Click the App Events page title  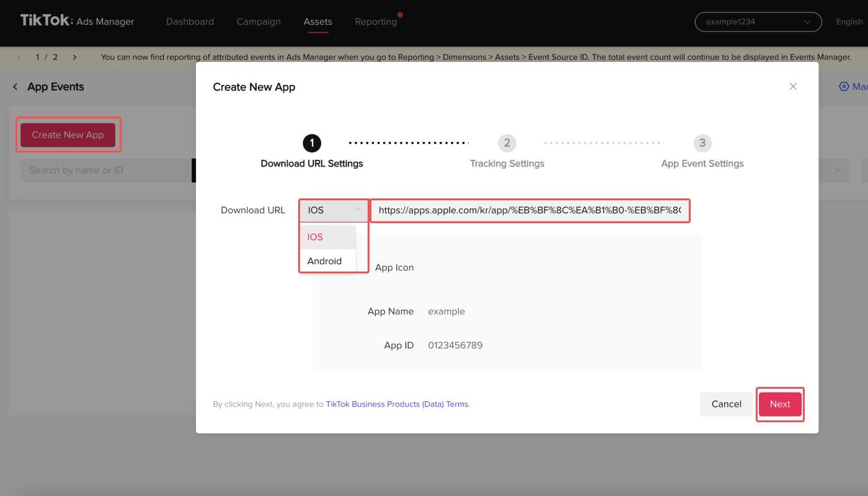click(x=56, y=87)
